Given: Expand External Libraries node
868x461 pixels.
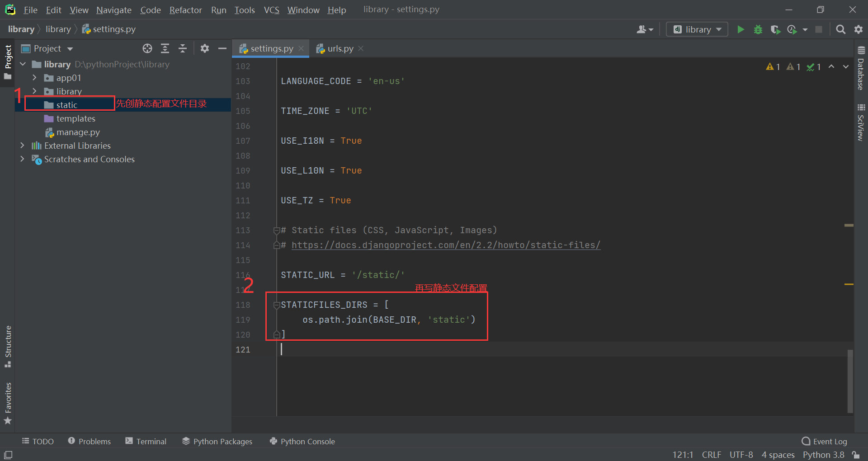Looking at the screenshot, I should [23, 146].
